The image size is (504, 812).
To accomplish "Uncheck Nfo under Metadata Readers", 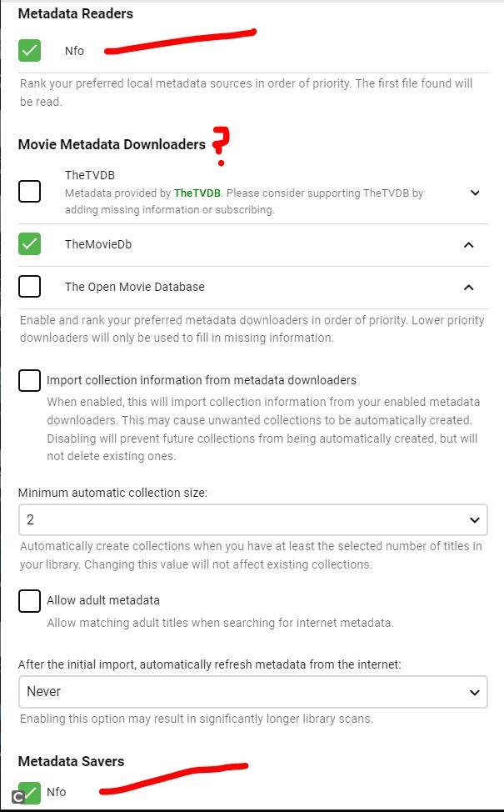I will point(30,51).
